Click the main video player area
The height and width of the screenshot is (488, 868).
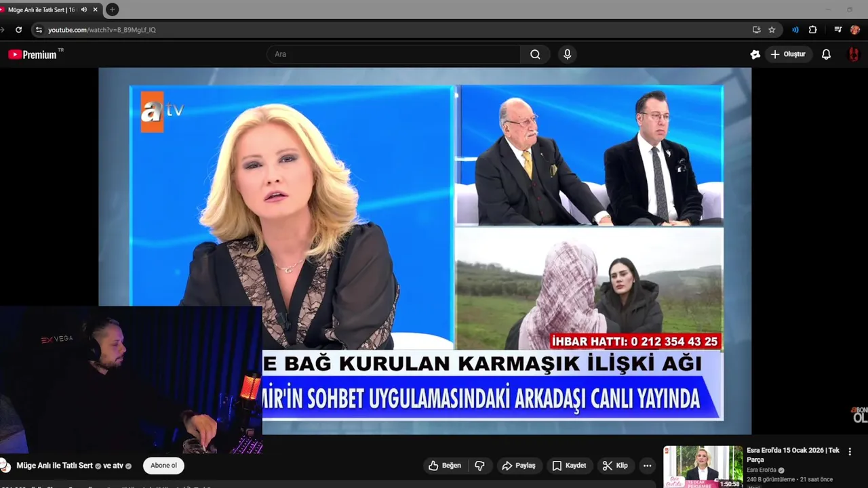tap(425, 251)
